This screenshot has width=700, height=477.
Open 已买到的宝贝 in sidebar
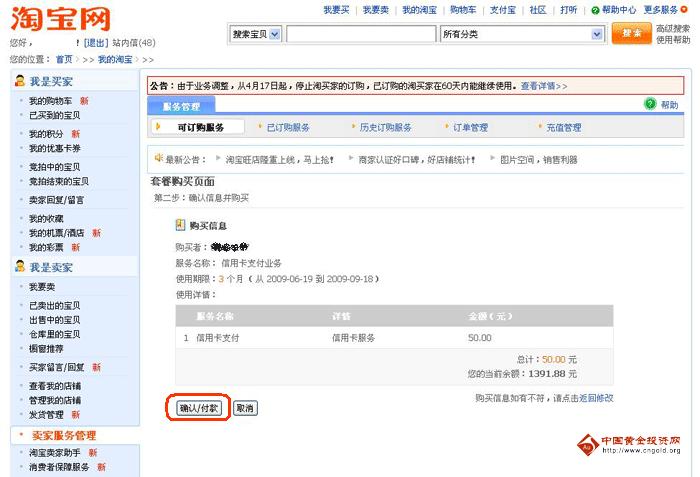click(54, 115)
